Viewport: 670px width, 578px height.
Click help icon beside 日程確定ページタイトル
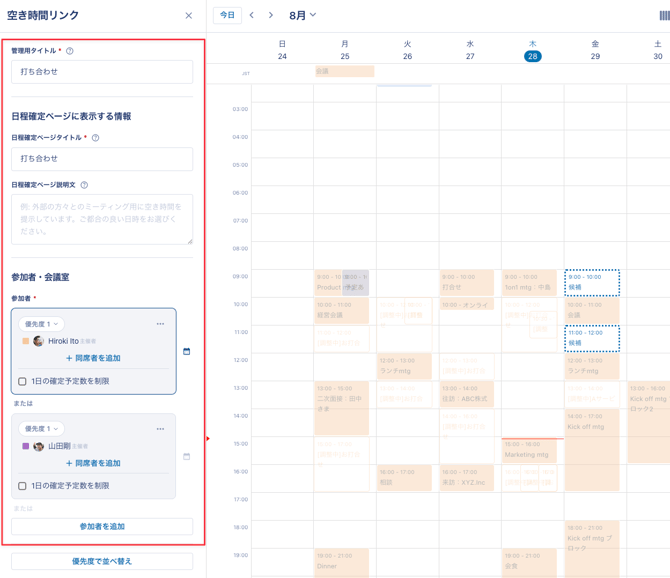point(96,138)
